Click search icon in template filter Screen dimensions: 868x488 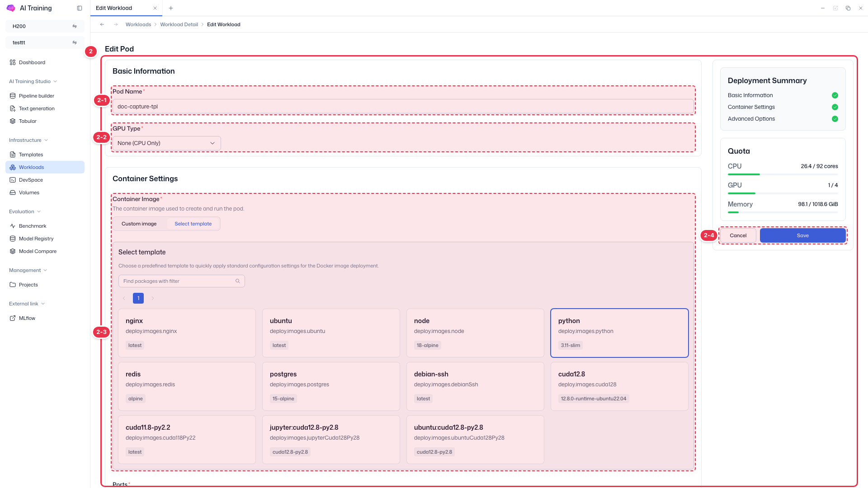pyautogui.click(x=238, y=281)
